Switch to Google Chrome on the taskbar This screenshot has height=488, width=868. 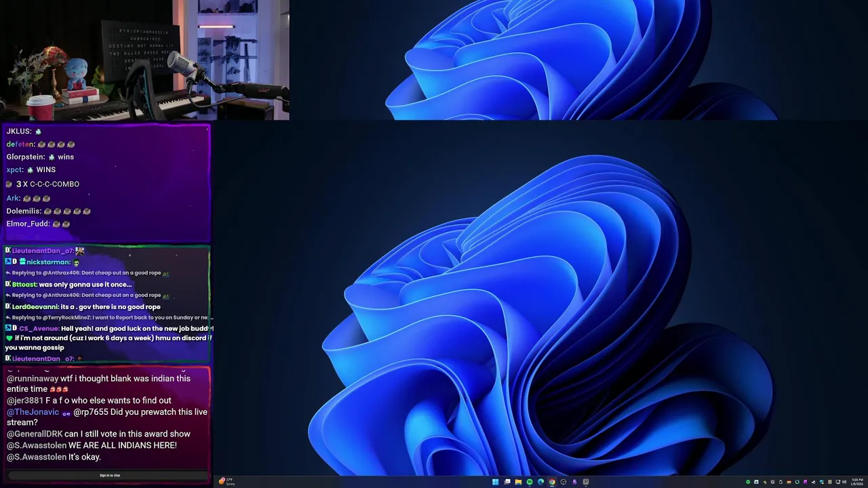pyautogui.click(x=552, y=482)
